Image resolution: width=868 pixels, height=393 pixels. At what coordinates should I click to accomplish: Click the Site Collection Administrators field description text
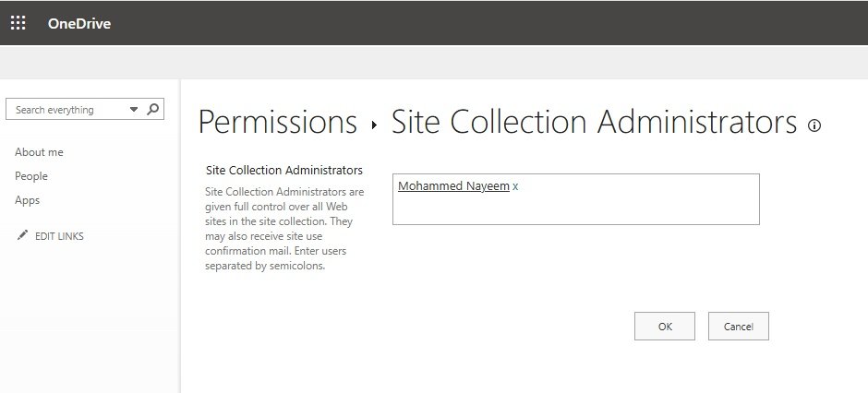pyautogui.click(x=284, y=229)
